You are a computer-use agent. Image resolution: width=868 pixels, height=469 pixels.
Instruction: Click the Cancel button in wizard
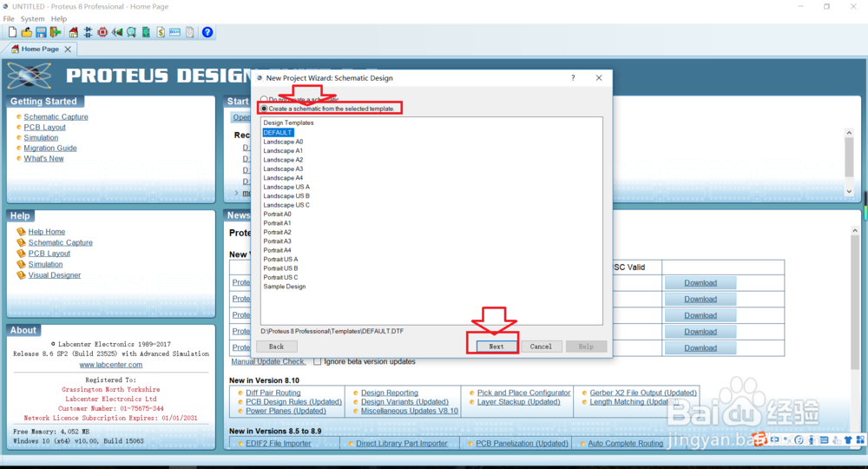541,347
